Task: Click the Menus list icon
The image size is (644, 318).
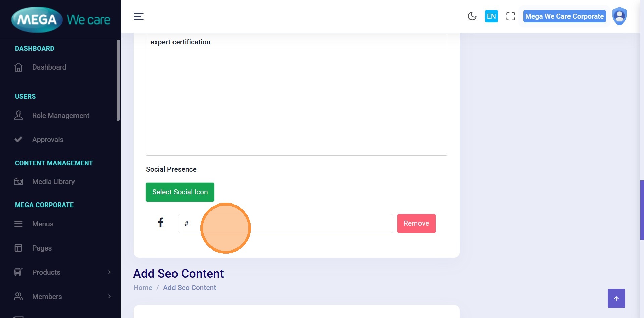Action: coord(18,224)
